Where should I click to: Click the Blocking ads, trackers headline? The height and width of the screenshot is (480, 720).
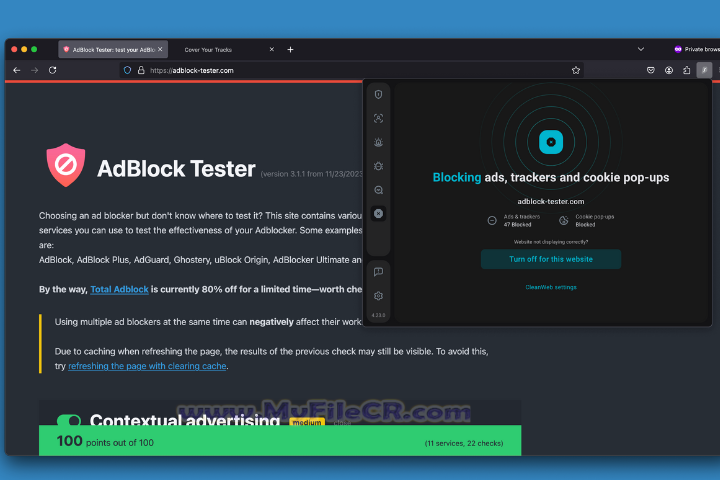[551, 177]
